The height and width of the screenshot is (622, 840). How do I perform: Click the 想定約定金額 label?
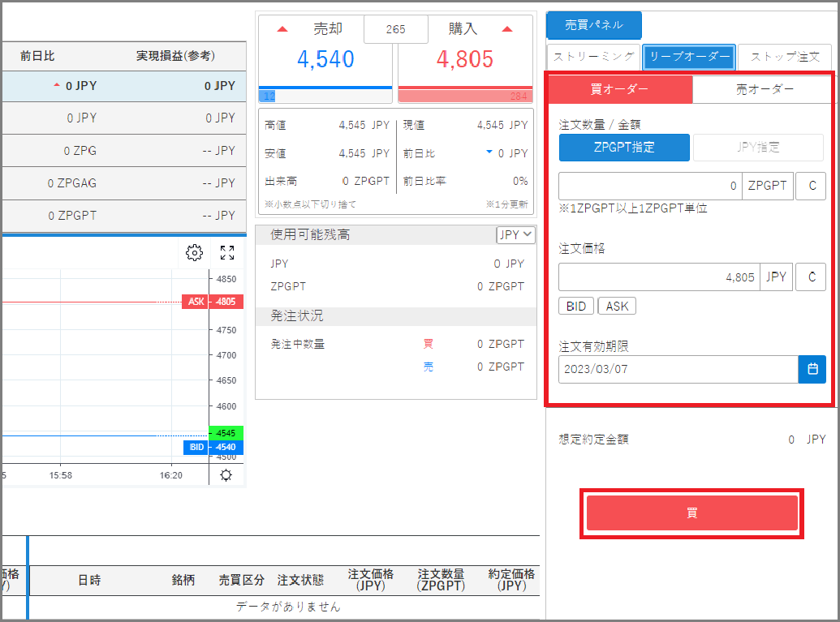[x=593, y=440]
